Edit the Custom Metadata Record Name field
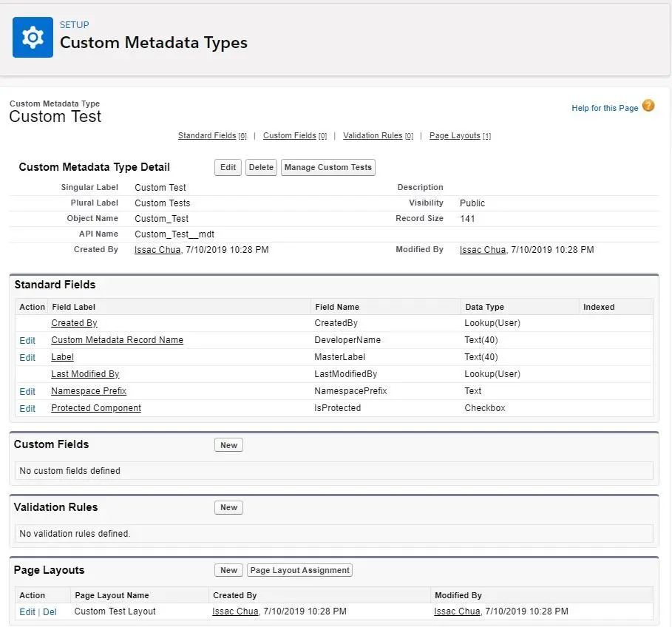 pos(27,340)
